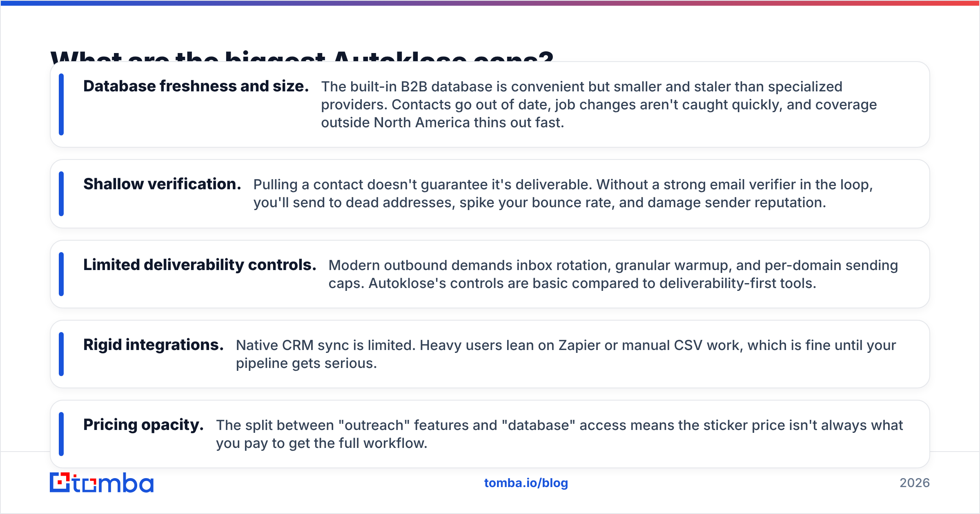The image size is (980, 514).
Task: Click the 'Pulling a contact' description paragraph
Action: (563, 193)
